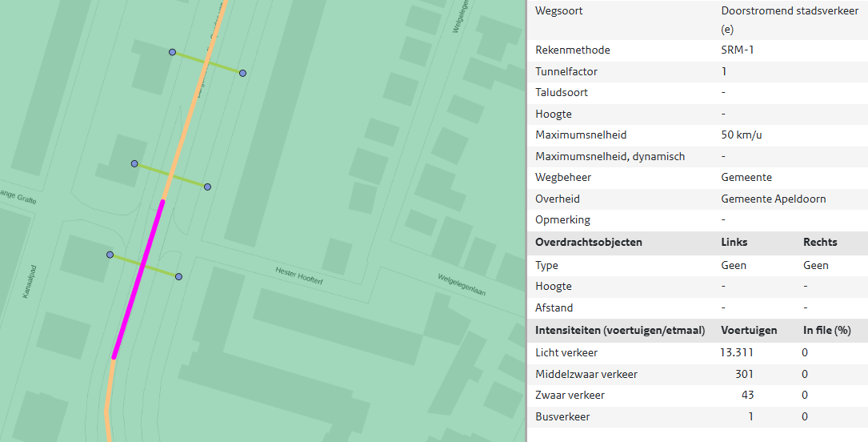Screen dimensions: 868x442
Task: Select the Gemeente Apeldoorn value
Action: [774, 199]
